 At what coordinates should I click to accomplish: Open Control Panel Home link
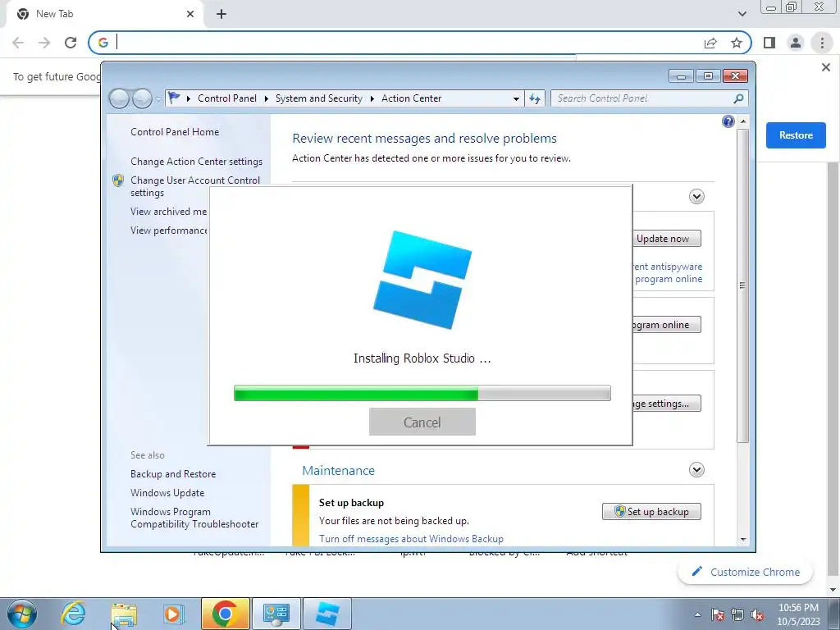(175, 132)
